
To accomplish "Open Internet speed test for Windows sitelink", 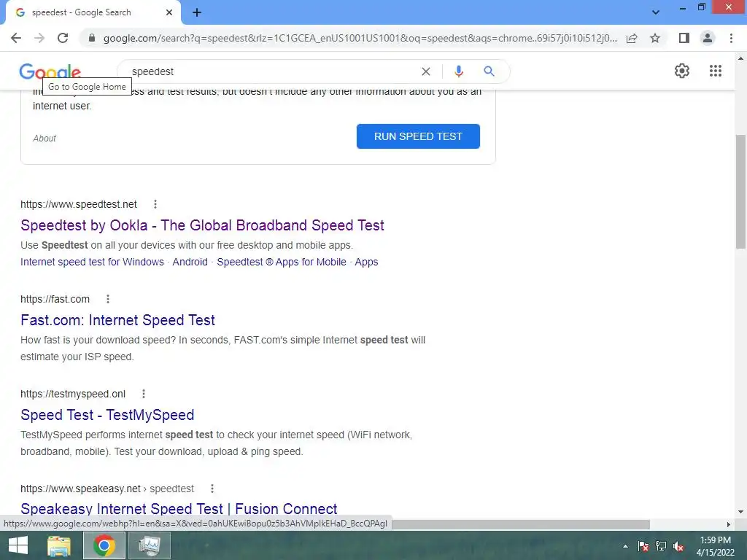I will click(x=92, y=262).
